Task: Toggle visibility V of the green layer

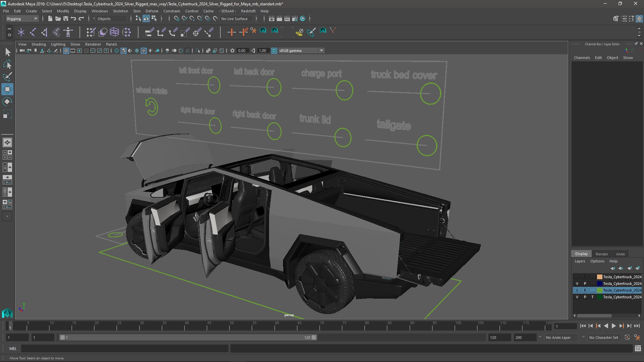Action: tap(577, 290)
